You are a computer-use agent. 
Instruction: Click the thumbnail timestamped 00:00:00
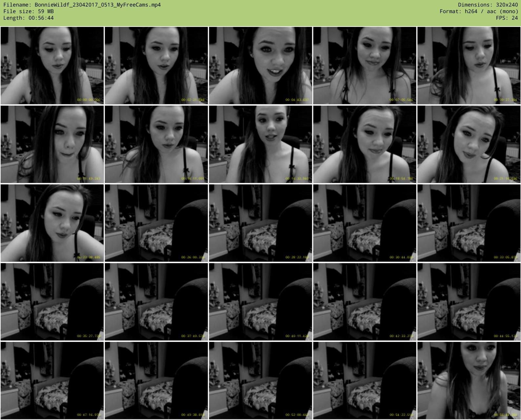(x=52, y=66)
